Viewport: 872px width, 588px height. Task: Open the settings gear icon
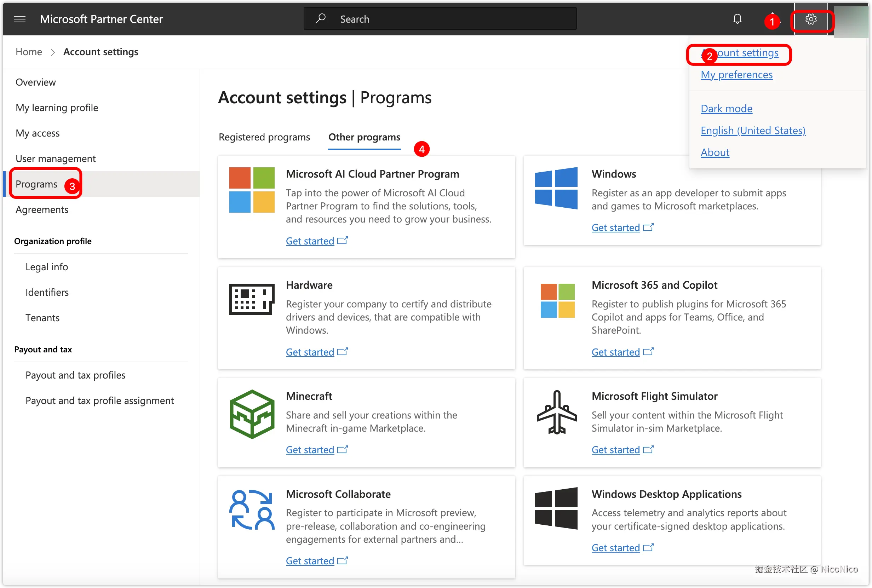pyautogui.click(x=810, y=19)
